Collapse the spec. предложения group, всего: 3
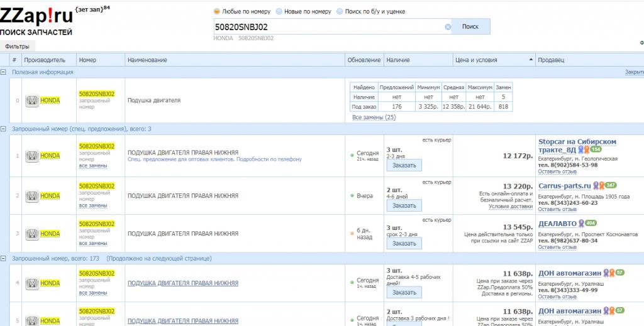The height and width of the screenshot is (326, 644). coord(4,129)
